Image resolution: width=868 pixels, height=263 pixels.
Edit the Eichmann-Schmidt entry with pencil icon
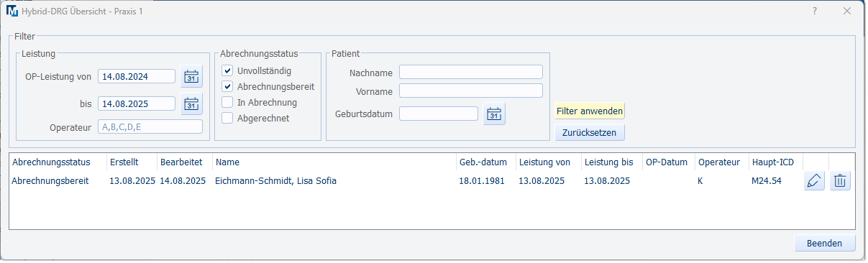[814, 181]
